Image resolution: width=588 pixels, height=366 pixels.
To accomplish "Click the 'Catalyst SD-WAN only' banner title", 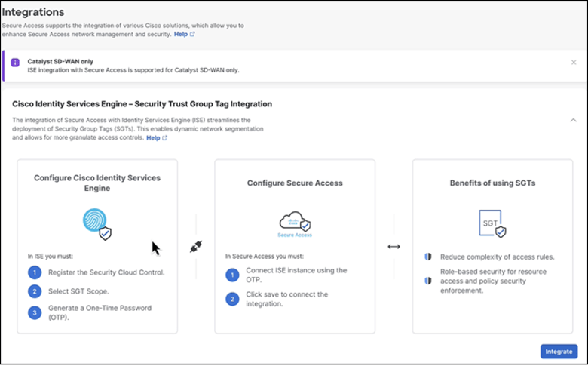I will click(x=60, y=61).
